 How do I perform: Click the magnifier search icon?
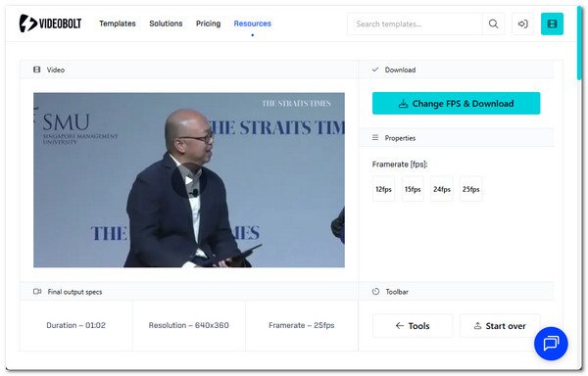[494, 23]
